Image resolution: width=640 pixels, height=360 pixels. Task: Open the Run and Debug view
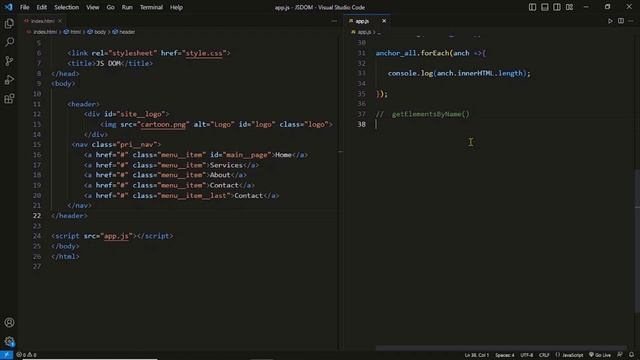click(x=9, y=80)
